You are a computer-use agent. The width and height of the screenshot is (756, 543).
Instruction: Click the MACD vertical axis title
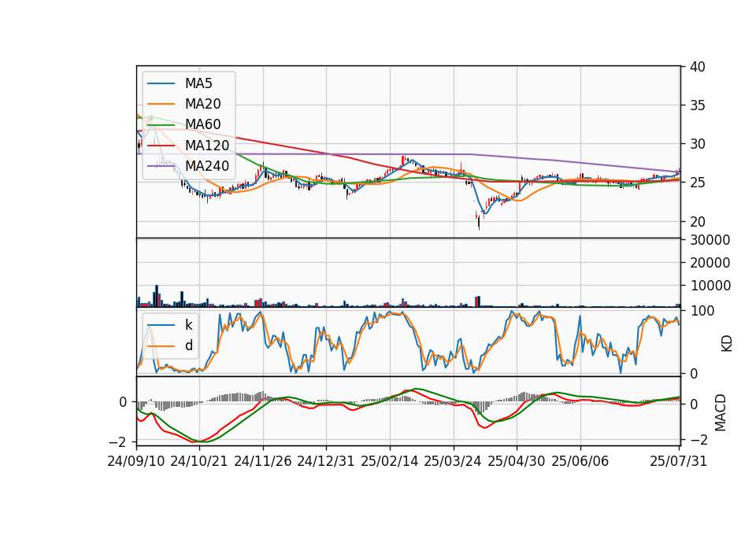point(721,412)
